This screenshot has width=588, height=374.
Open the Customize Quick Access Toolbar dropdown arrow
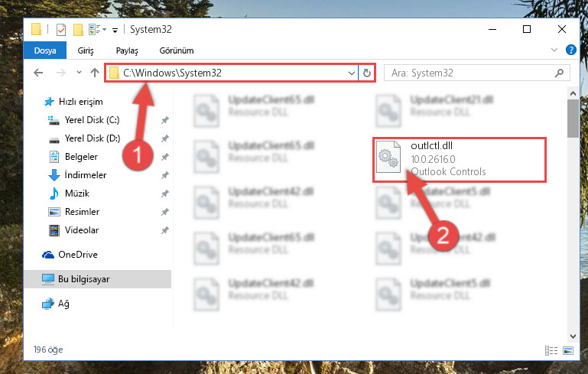tap(115, 30)
